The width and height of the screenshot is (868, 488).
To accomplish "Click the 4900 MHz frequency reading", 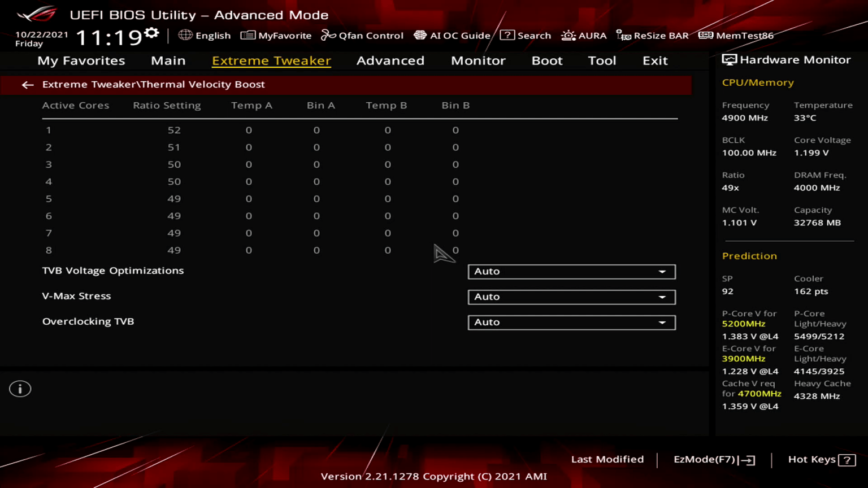I will coord(745,118).
